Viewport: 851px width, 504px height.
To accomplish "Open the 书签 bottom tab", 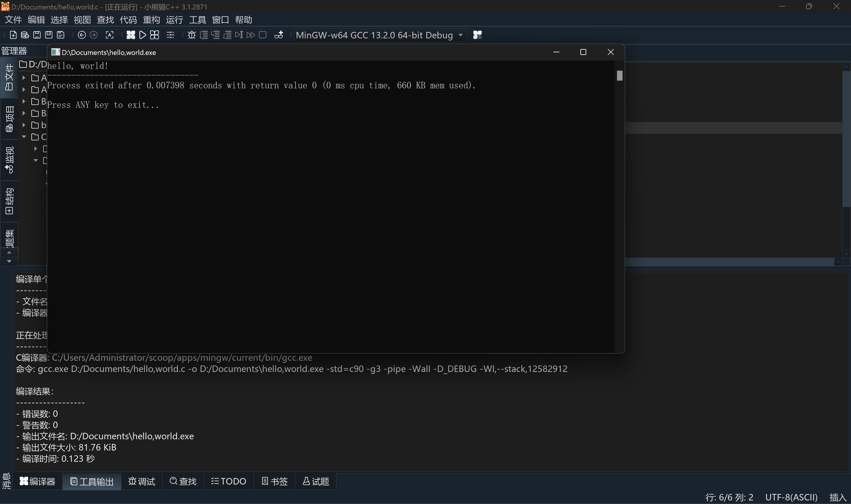I will pyautogui.click(x=275, y=481).
